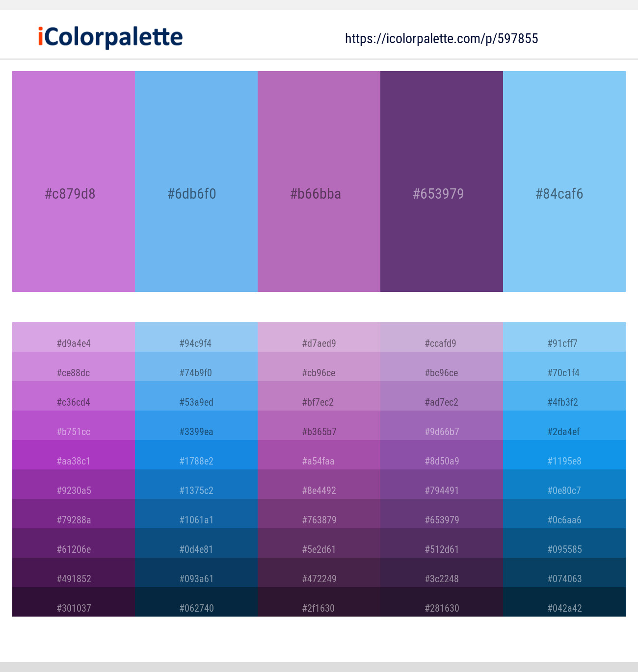
Task: Pick the #1788e2 blue shade
Action: (196, 455)
